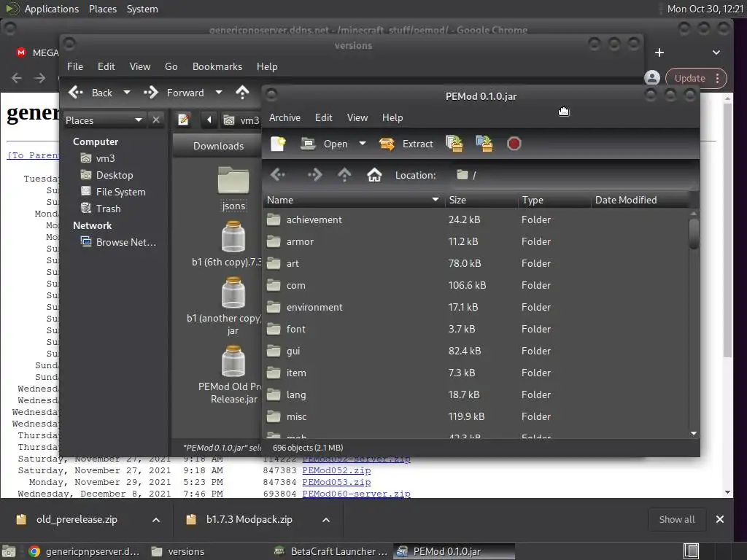Click the archive list scroll down arrow
Viewport: 747px width, 560px height.
tap(694, 433)
